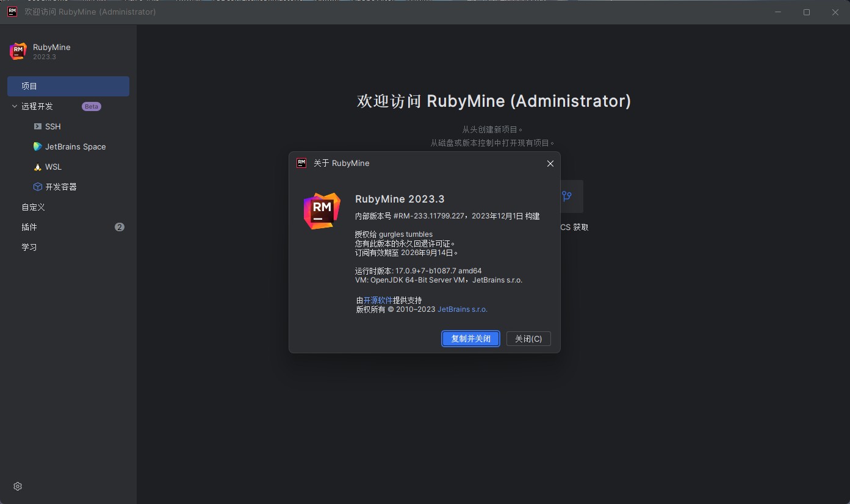Minimize the RubyMine welcome window
Screen dimensions: 850x504
tap(779, 12)
